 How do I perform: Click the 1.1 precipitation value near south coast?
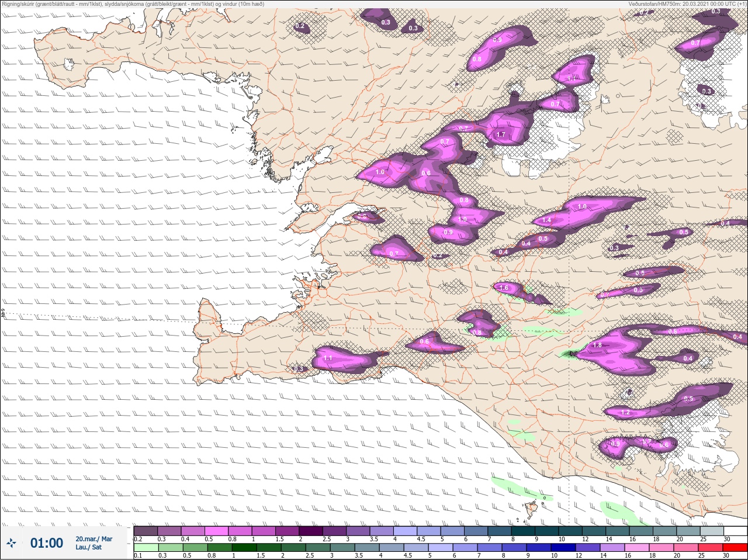click(x=328, y=358)
